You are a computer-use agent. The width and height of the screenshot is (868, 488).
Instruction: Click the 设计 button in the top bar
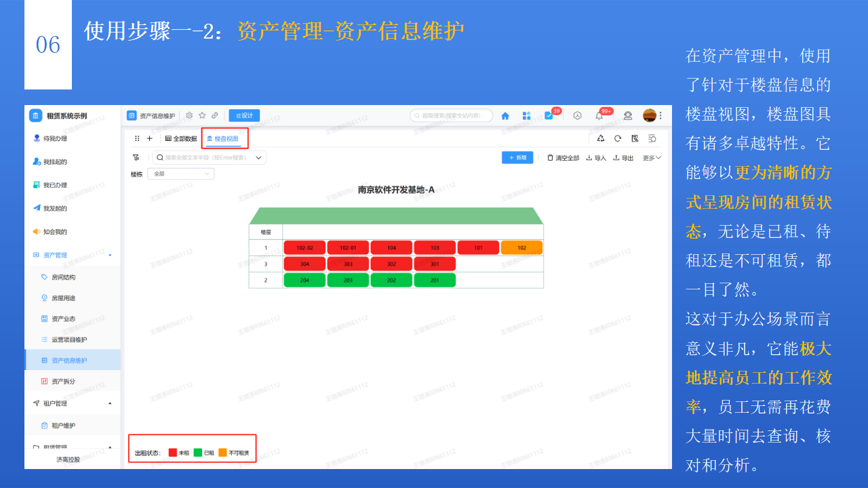coord(244,115)
